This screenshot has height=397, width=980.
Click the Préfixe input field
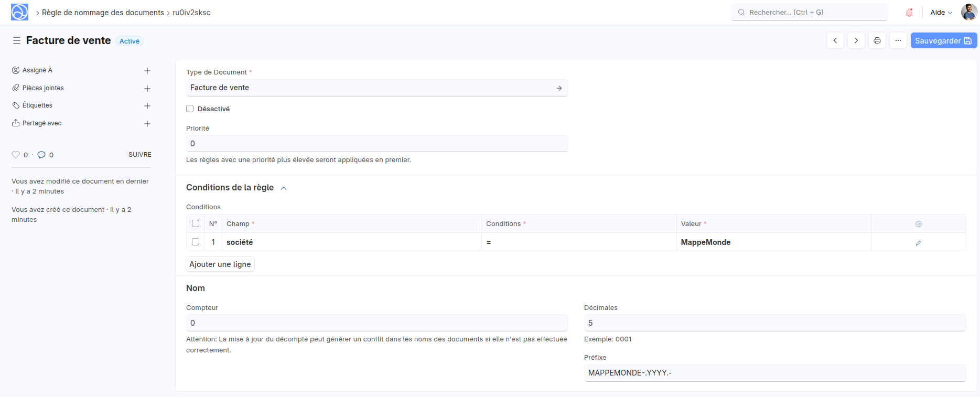tap(775, 373)
